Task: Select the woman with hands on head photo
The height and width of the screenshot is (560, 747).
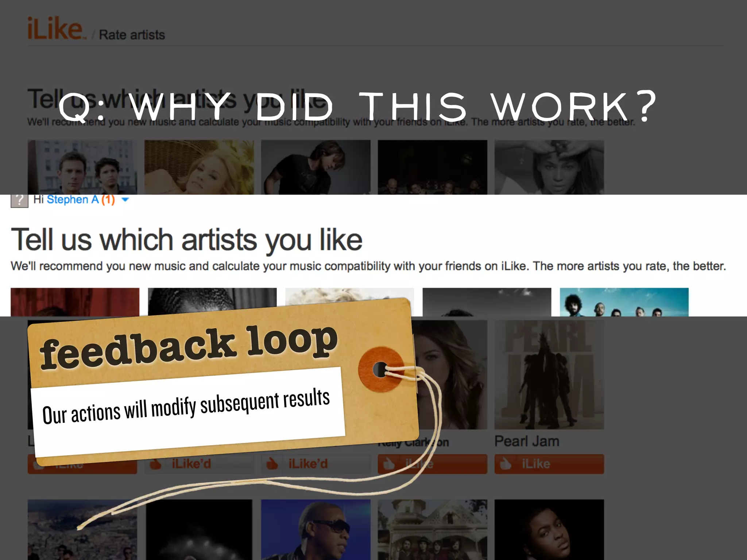Action: 549,167
